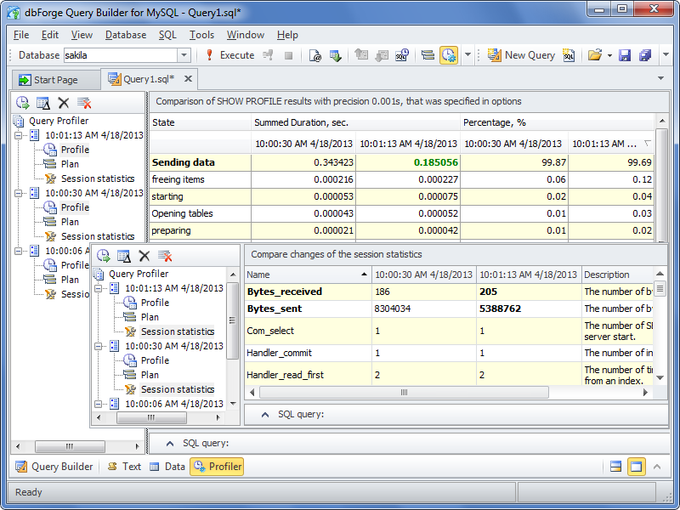Switch to the Start Page tab
This screenshot has width=680, height=510.
click(x=56, y=80)
